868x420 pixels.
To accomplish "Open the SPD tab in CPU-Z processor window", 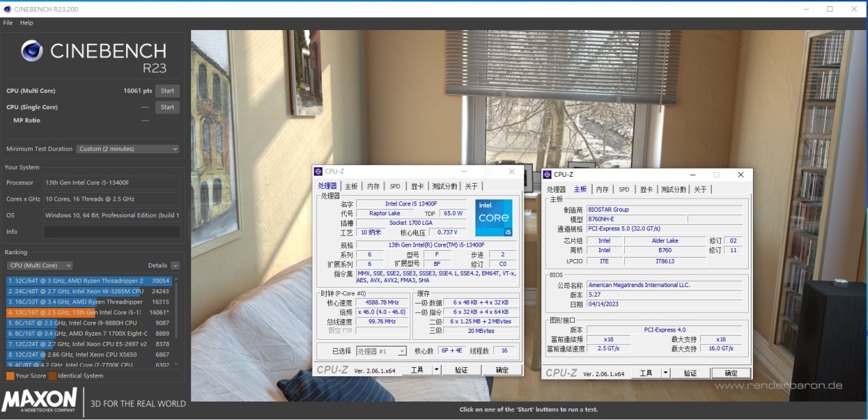I will click(395, 186).
